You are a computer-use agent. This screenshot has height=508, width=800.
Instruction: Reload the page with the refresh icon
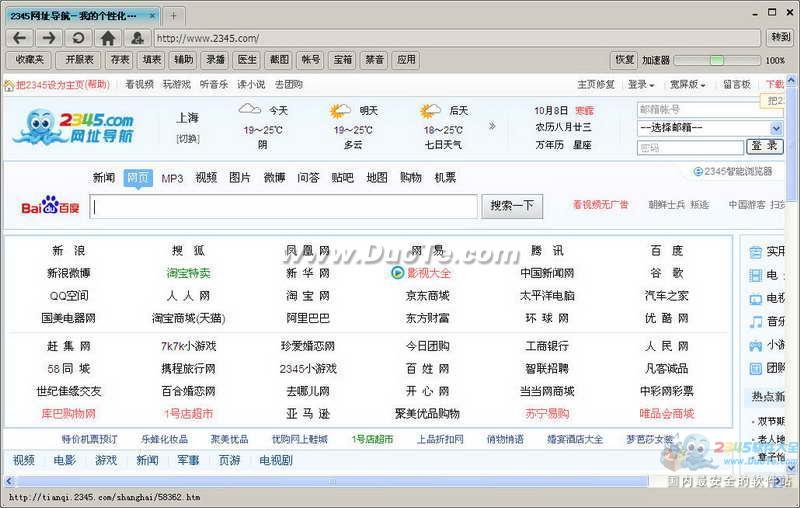pos(78,38)
